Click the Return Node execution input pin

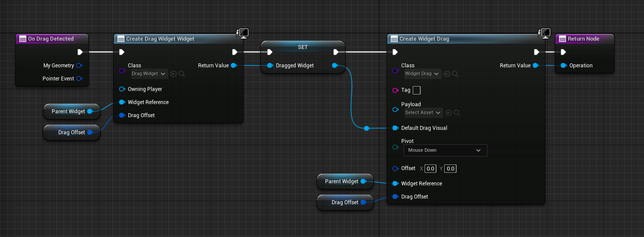pyautogui.click(x=563, y=52)
